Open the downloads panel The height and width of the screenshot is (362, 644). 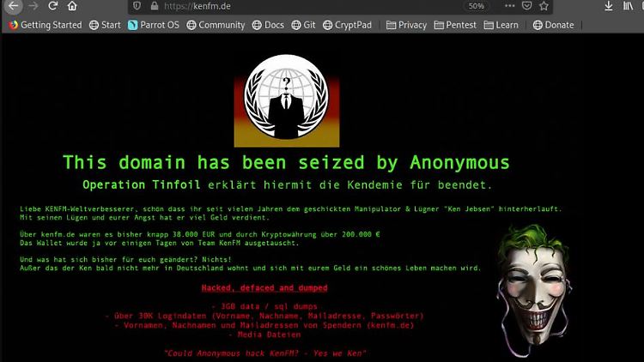(x=609, y=6)
